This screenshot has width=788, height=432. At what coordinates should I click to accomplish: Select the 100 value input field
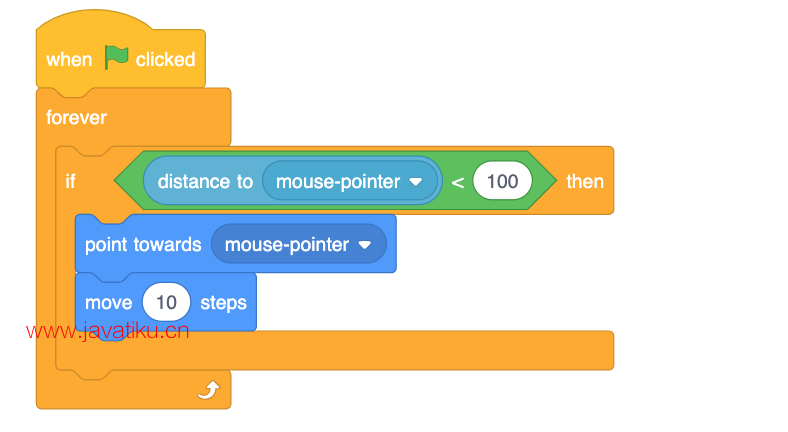[x=502, y=181]
